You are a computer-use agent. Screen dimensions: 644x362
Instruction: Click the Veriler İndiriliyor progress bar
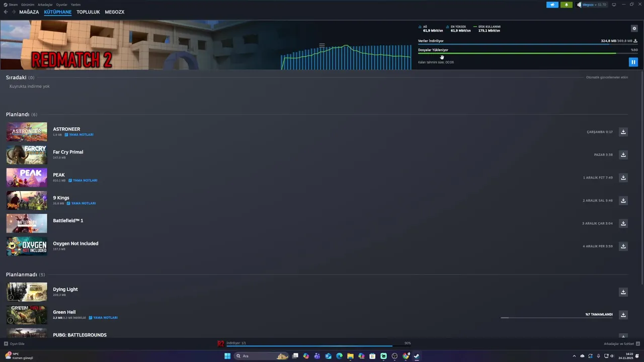pyautogui.click(x=528, y=44)
